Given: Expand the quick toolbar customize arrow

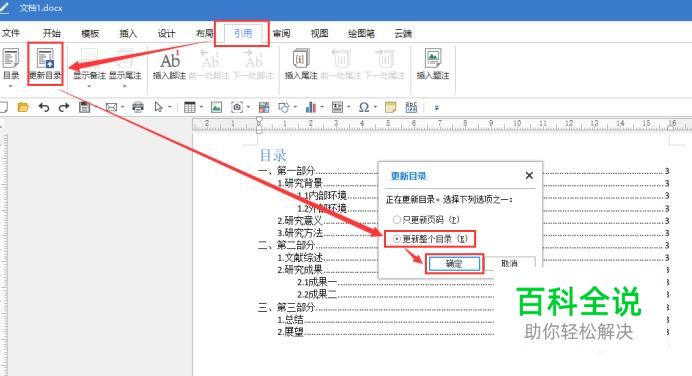Looking at the screenshot, I should 436,107.
